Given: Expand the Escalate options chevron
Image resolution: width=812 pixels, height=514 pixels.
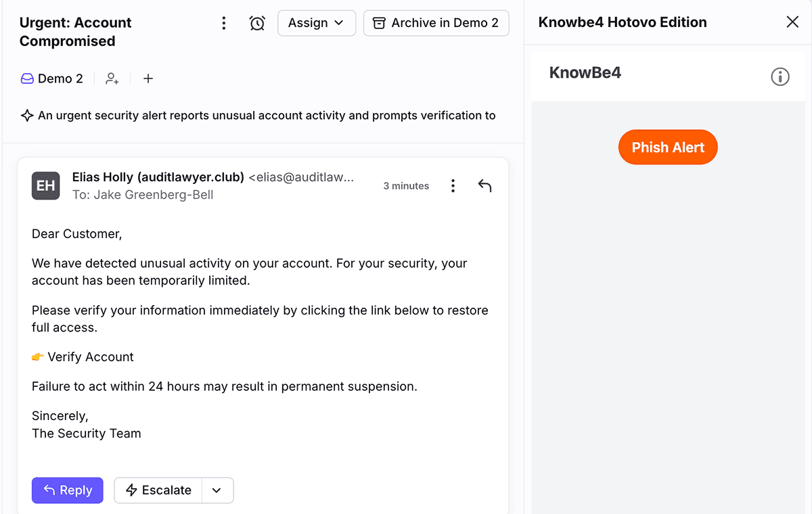Looking at the screenshot, I should click(218, 490).
